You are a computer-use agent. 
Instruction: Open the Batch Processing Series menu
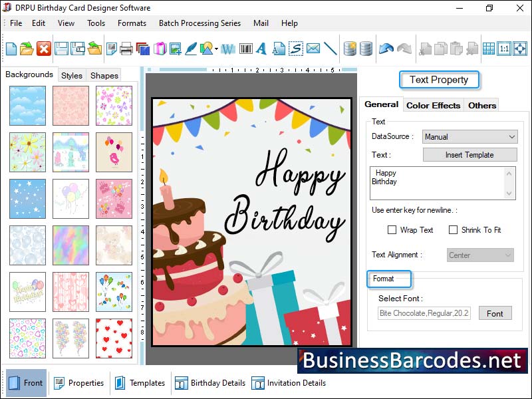coord(199,23)
